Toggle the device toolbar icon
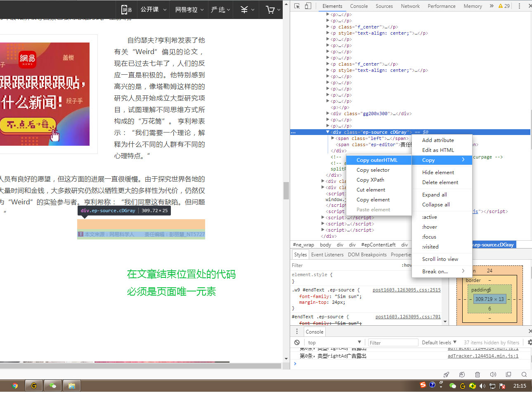This screenshot has height=393, width=532. click(308, 6)
